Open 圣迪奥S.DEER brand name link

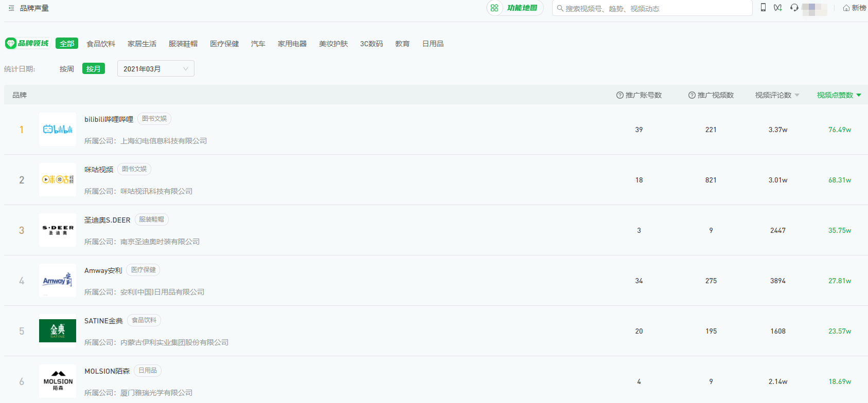coord(107,220)
